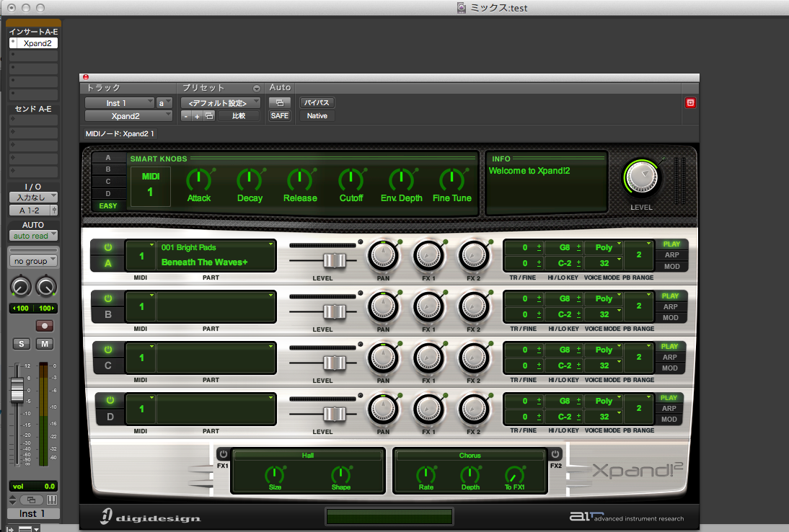789x532 pixels.
Task: Switch Part B to the MOD tab
Action: [671, 317]
